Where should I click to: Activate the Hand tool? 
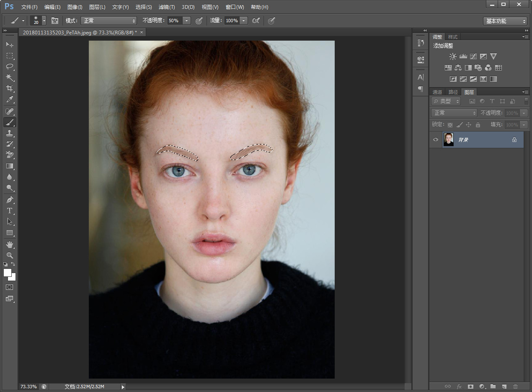(x=10, y=244)
